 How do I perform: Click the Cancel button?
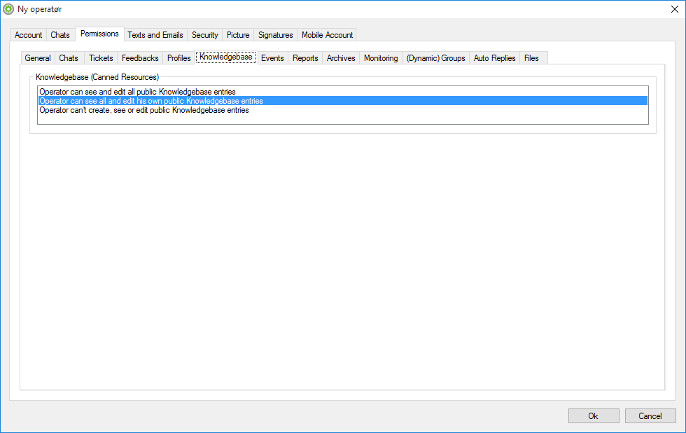pyautogui.click(x=650, y=416)
